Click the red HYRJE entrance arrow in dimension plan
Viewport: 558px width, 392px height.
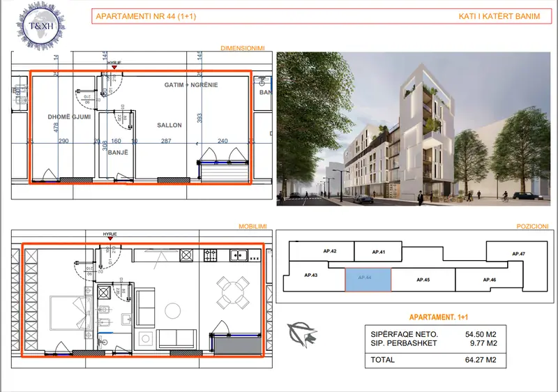pos(114,67)
